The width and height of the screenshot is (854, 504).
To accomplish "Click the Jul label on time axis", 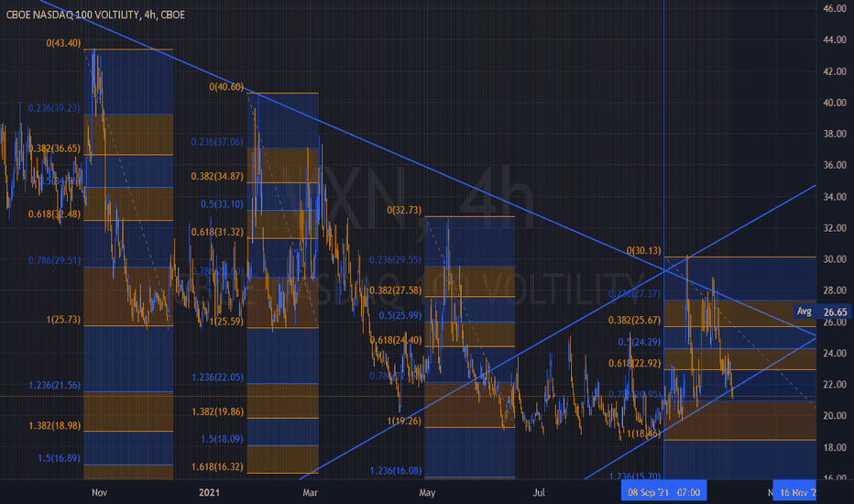I will click(x=539, y=493).
